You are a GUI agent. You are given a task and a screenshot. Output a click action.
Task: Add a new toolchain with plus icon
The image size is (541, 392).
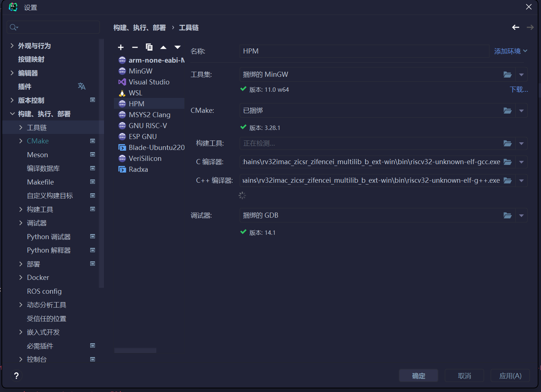click(x=121, y=47)
